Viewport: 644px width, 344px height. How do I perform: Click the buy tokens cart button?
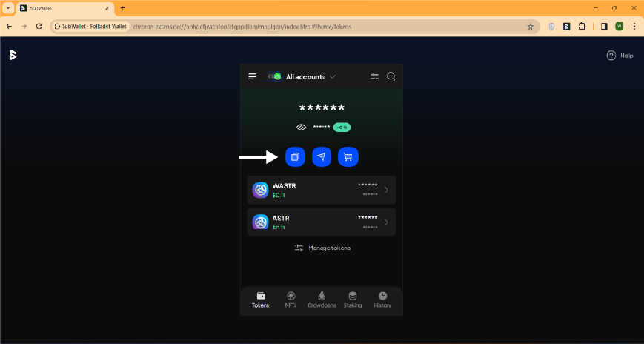pos(348,157)
